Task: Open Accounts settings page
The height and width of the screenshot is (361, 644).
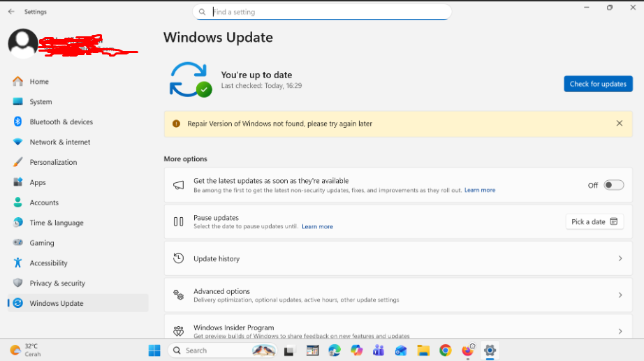Action: coord(78,202)
